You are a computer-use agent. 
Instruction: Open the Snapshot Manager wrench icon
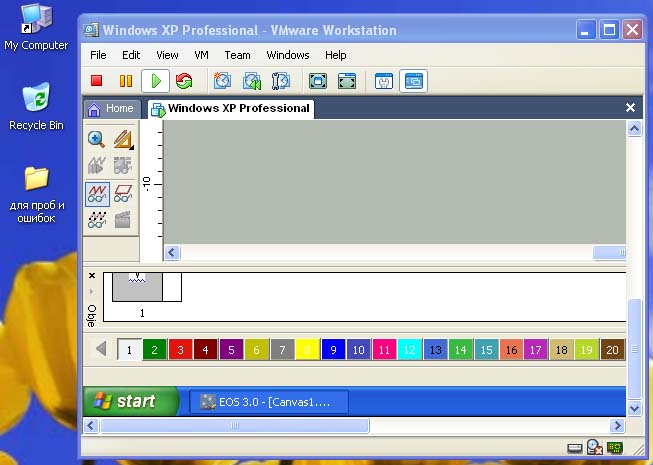(281, 81)
